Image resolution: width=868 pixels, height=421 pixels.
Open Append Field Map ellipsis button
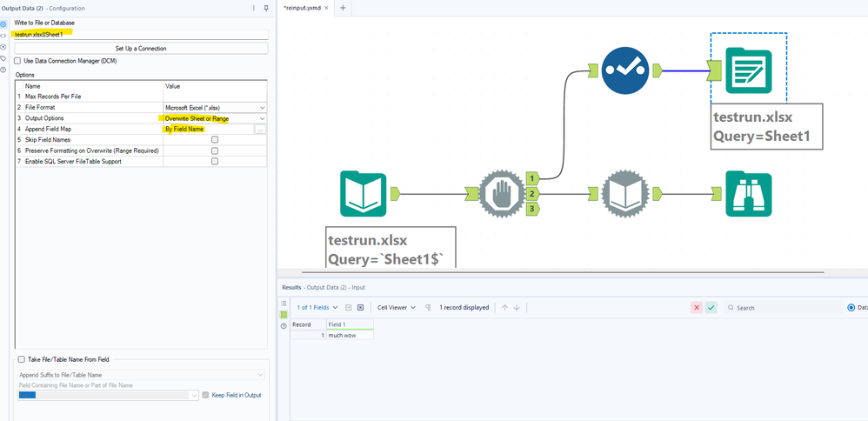tap(260, 129)
